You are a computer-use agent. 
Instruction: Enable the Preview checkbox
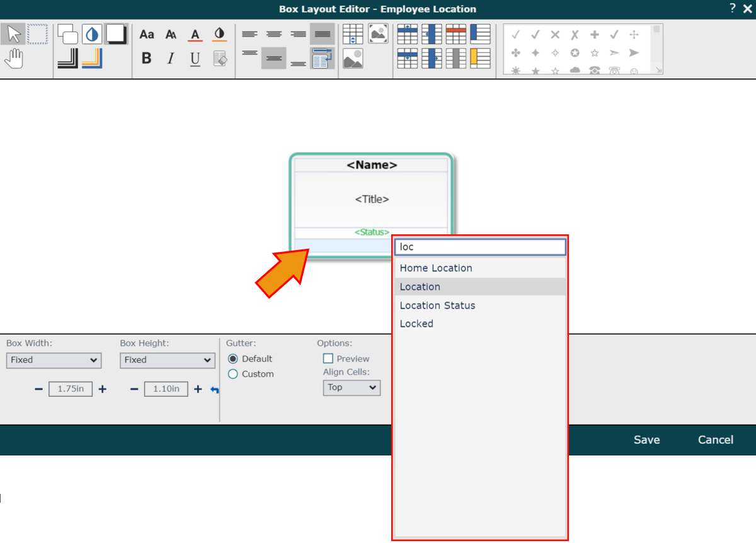(x=328, y=358)
